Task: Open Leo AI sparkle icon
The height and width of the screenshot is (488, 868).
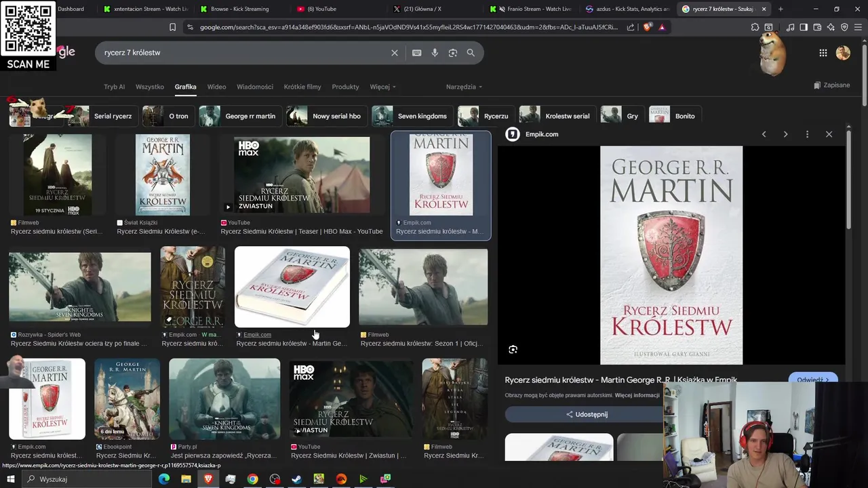Action: (x=831, y=27)
